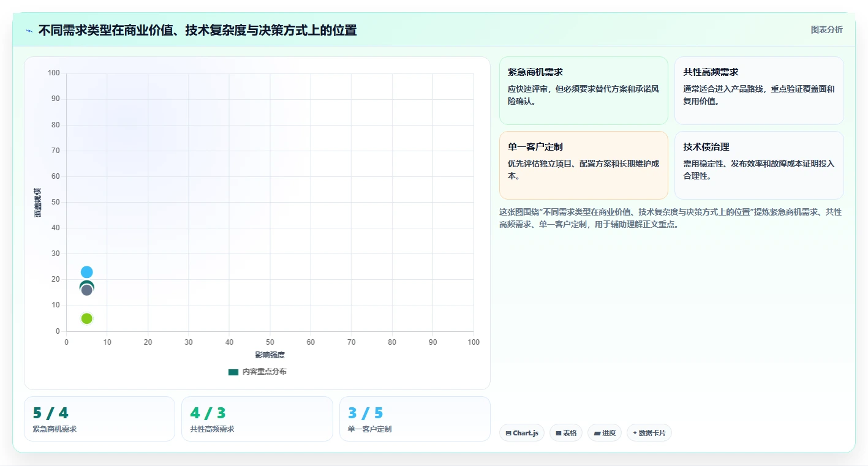Click the y-axis tick label 100
This screenshot has width=868, height=466.
pos(54,73)
